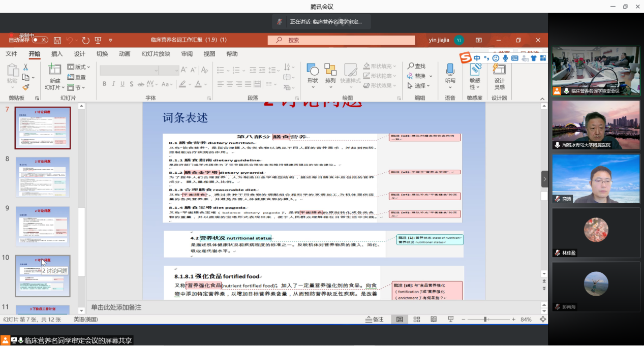Open the Insert (插入) ribbon tab
The height and width of the screenshot is (346, 644).
pos(57,54)
